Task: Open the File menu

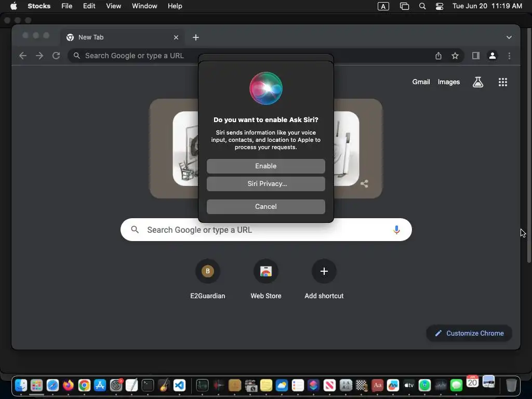Action: click(67, 6)
